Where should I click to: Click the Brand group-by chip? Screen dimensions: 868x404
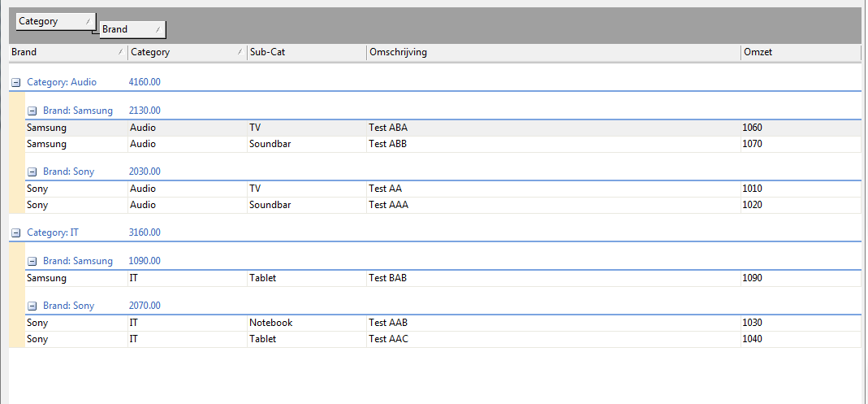tap(132, 29)
